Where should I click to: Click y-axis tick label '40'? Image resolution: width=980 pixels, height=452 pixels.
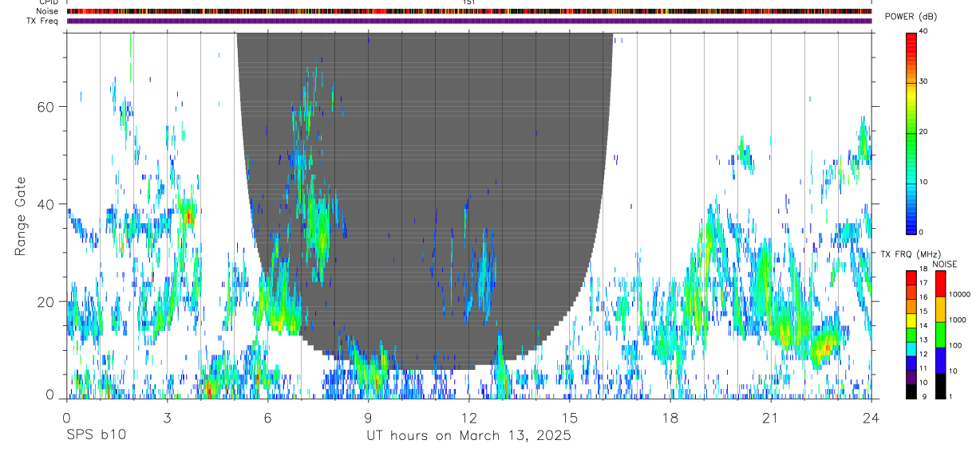[47, 204]
